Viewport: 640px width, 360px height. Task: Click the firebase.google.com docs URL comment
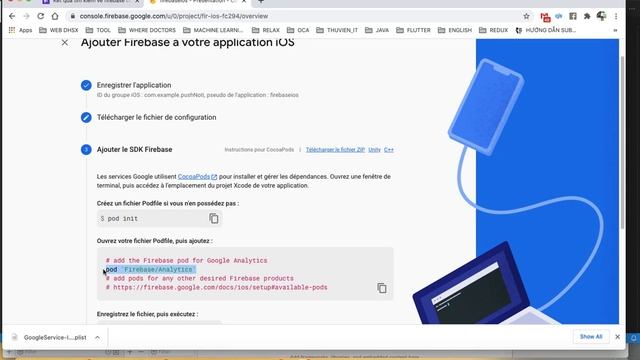(216, 287)
